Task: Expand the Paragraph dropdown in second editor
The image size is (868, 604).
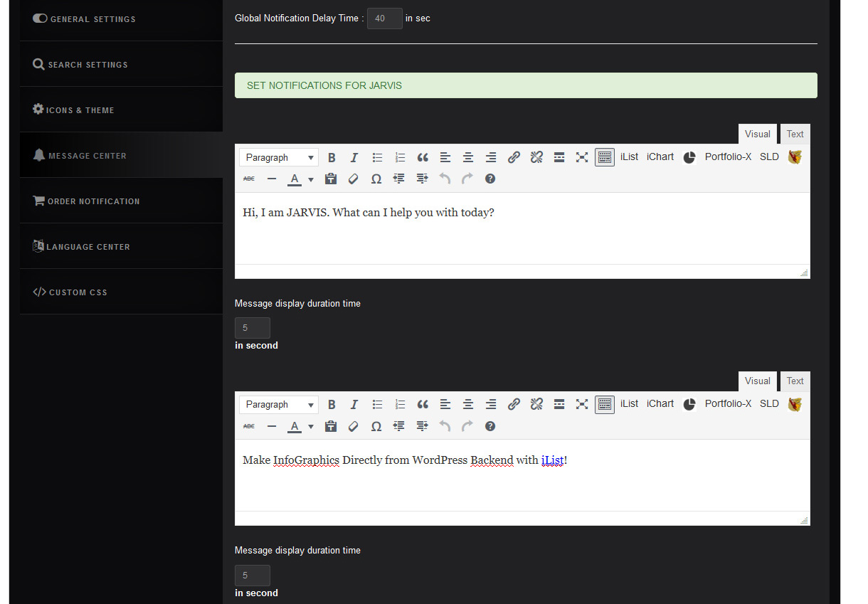Action: [x=278, y=404]
